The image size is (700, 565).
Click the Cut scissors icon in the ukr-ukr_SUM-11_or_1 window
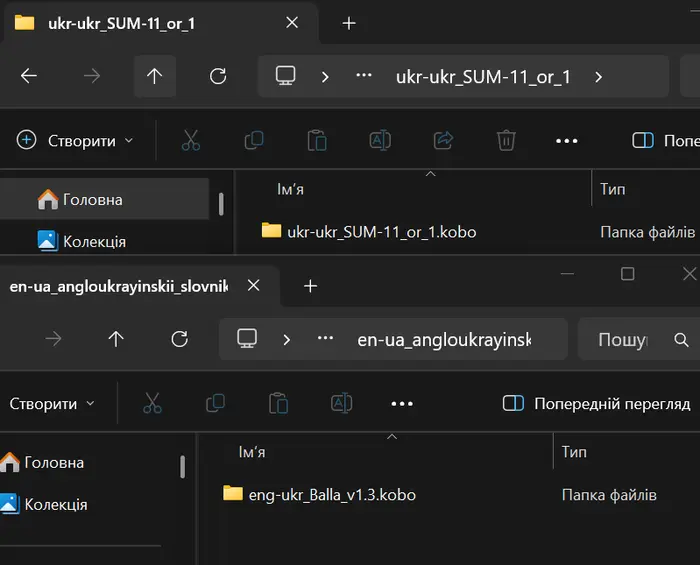pos(191,141)
